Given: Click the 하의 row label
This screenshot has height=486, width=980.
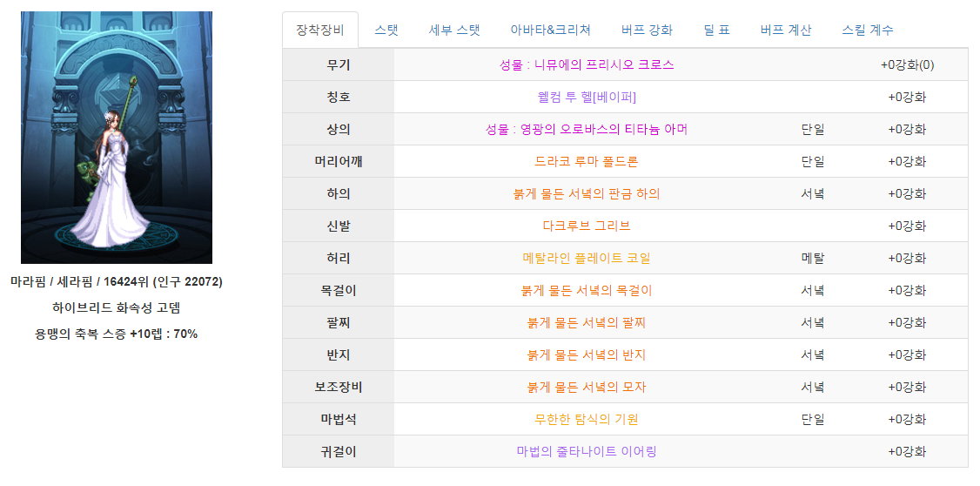Looking at the screenshot, I should [x=338, y=194].
